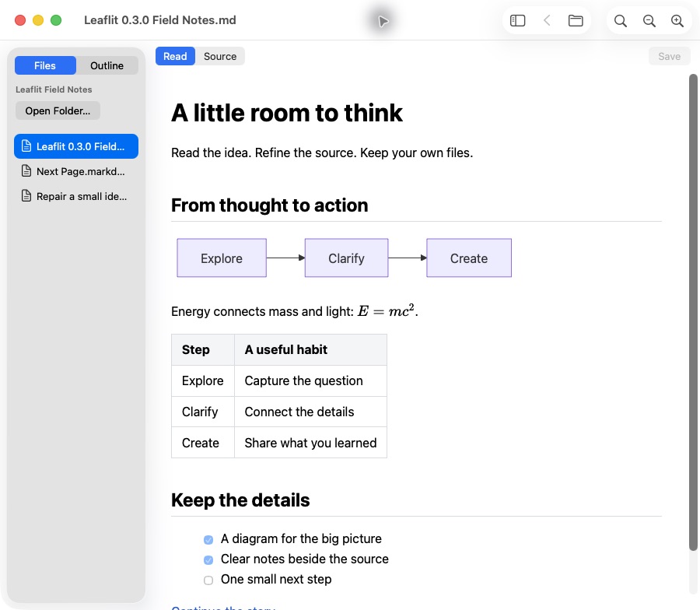
Task: Click 'Leaflit Field Notes' sidebar label
Action: tap(54, 89)
